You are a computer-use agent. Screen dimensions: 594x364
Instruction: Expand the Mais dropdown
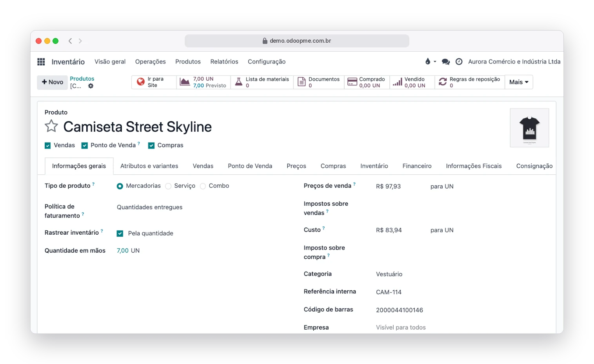pos(519,82)
